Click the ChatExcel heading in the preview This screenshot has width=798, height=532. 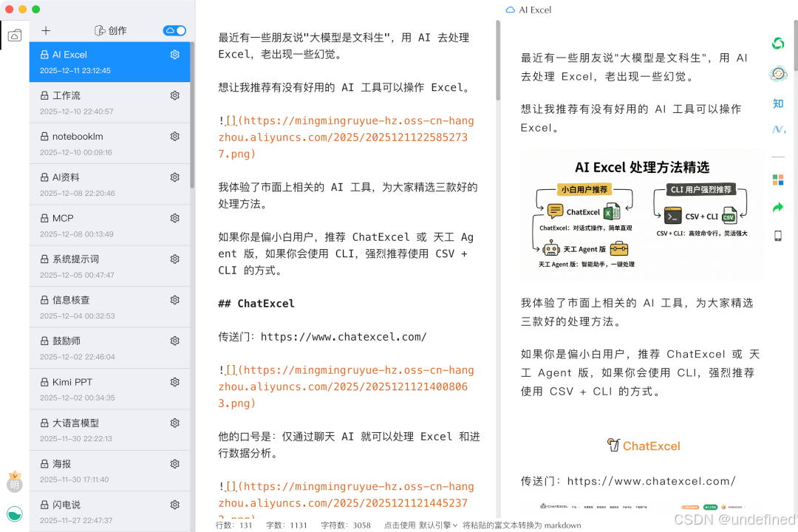(644, 446)
